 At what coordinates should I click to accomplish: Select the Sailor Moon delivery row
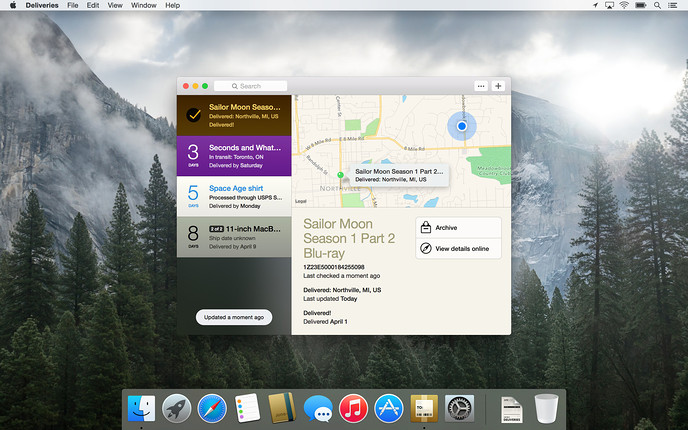pos(234,115)
